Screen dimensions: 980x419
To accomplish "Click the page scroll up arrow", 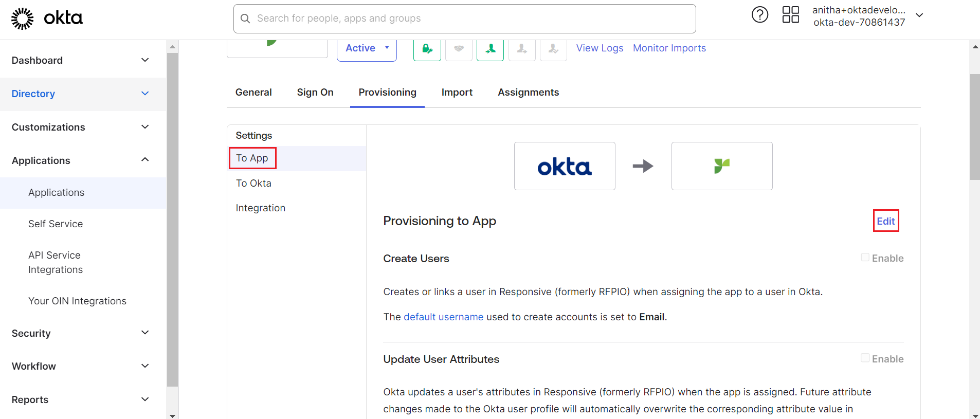I will tap(975, 47).
